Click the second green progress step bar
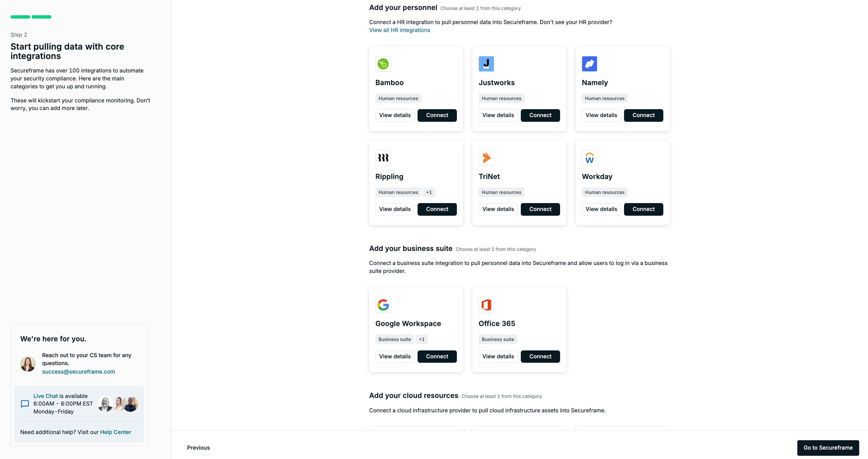 tap(41, 17)
